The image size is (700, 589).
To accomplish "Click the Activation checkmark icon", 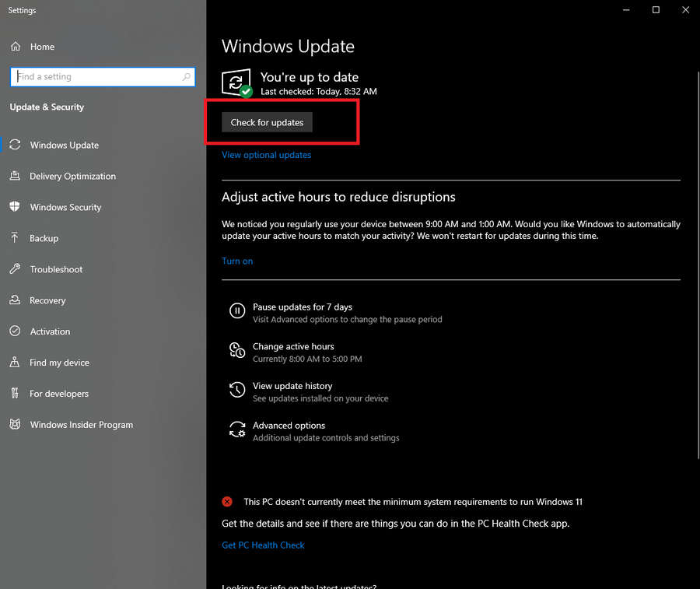I will (16, 331).
